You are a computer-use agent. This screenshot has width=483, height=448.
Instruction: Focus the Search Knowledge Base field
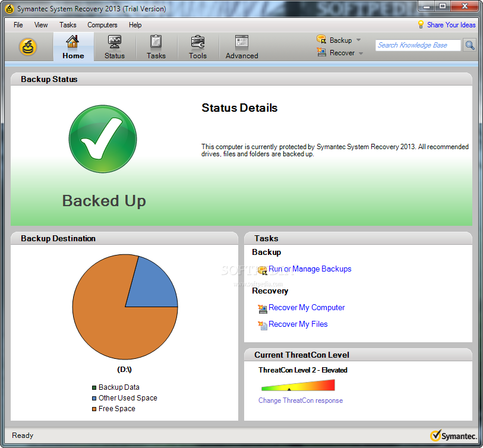point(418,45)
